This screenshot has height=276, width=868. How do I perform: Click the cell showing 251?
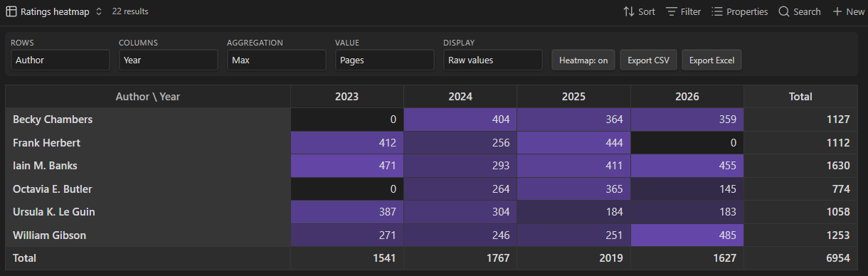tap(574, 235)
